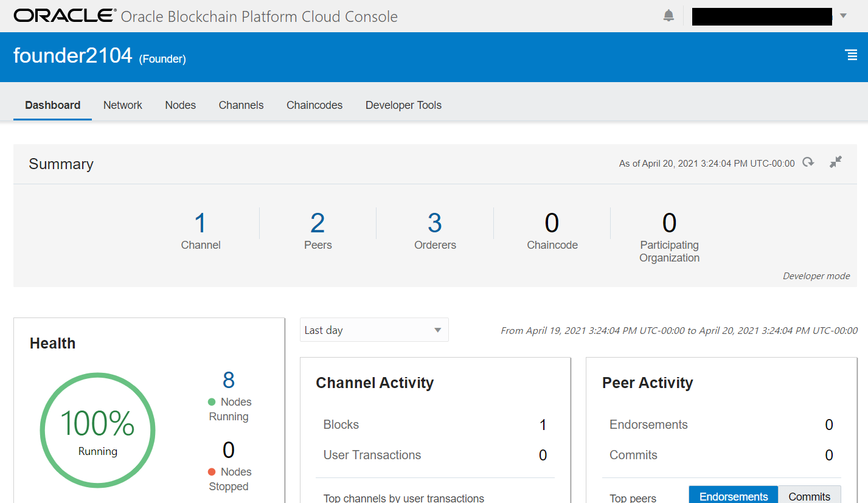Select the Dashboard tab
Screen dimensions: 868x503
click(53, 105)
